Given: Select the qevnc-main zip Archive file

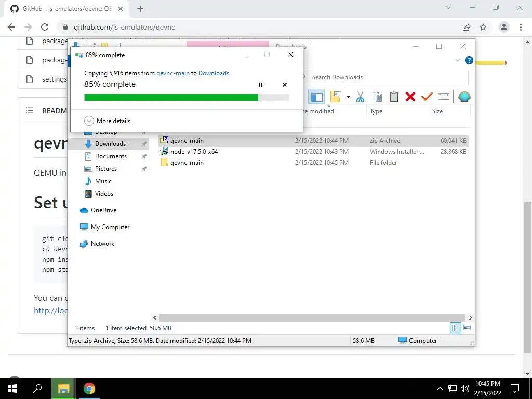Looking at the screenshot, I should [313, 140].
